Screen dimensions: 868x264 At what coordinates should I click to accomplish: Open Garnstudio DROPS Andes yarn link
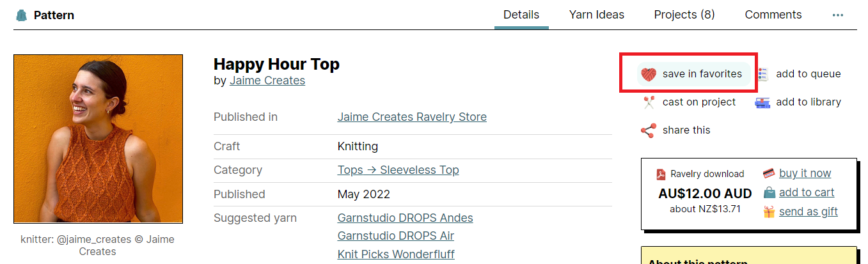point(405,218)
